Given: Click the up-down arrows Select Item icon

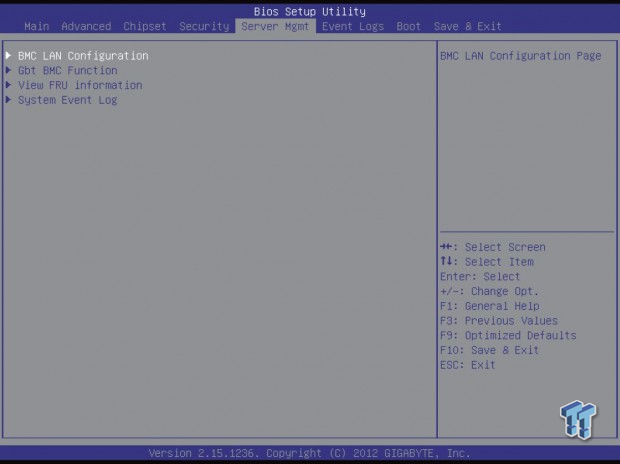Looking at the screenshot, I should pos(446,261).
